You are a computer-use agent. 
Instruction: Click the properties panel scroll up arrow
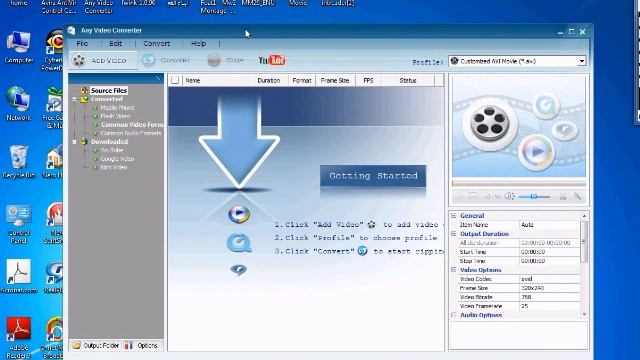click(584, 216)
